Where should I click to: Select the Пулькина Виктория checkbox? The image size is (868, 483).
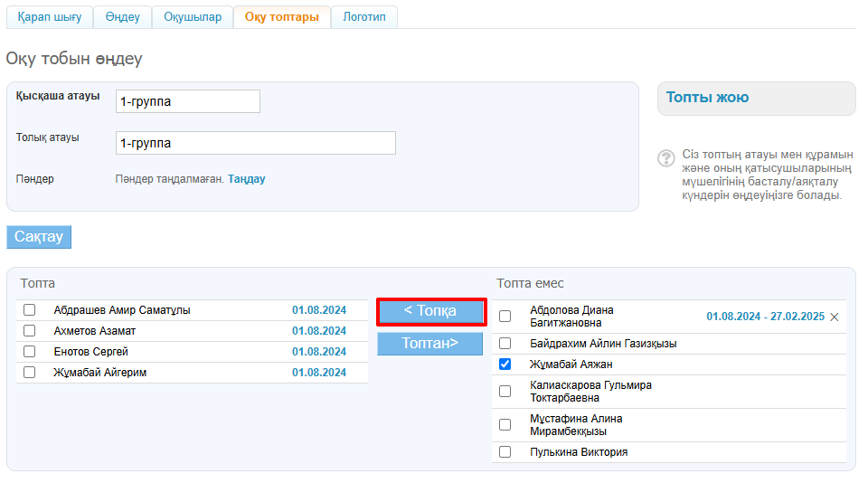pos(505,452)
